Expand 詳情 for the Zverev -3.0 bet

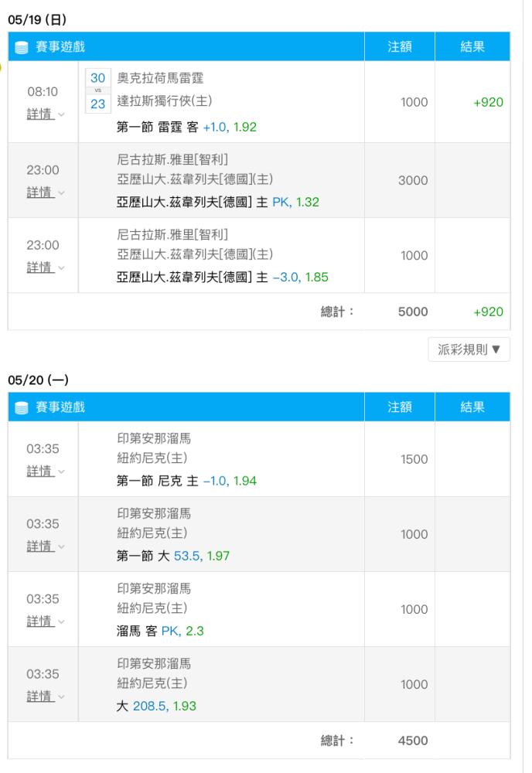(x=46, y=267)
